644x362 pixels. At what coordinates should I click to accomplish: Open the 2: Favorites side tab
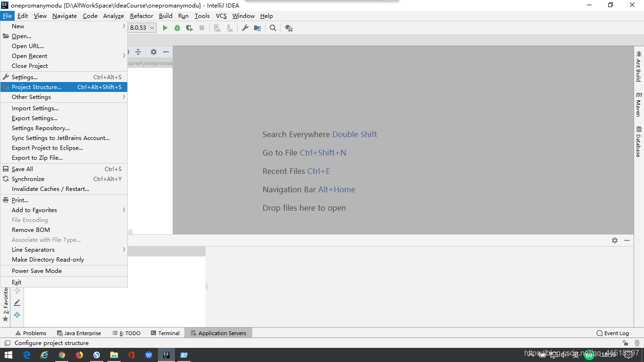click(x=6, y=304)
